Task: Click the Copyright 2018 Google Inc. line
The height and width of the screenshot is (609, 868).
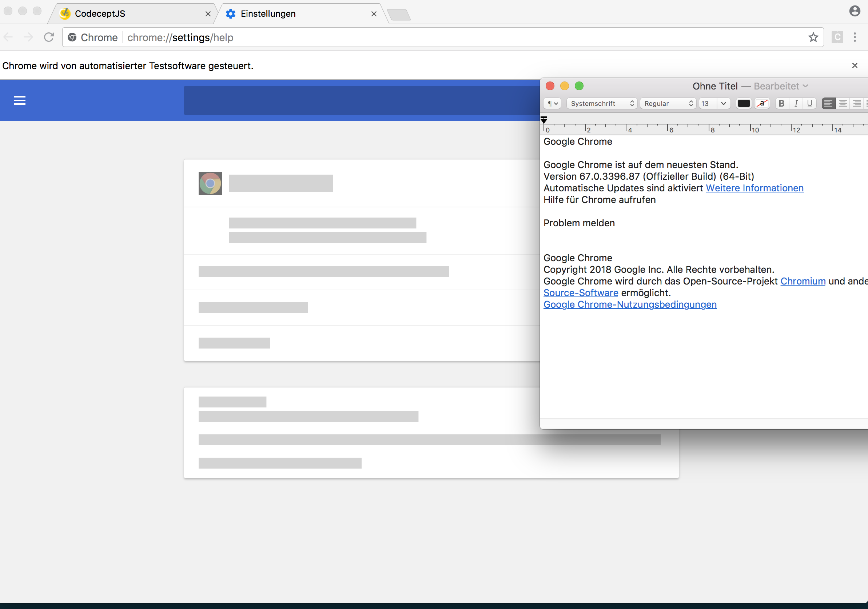Action: 659,270
